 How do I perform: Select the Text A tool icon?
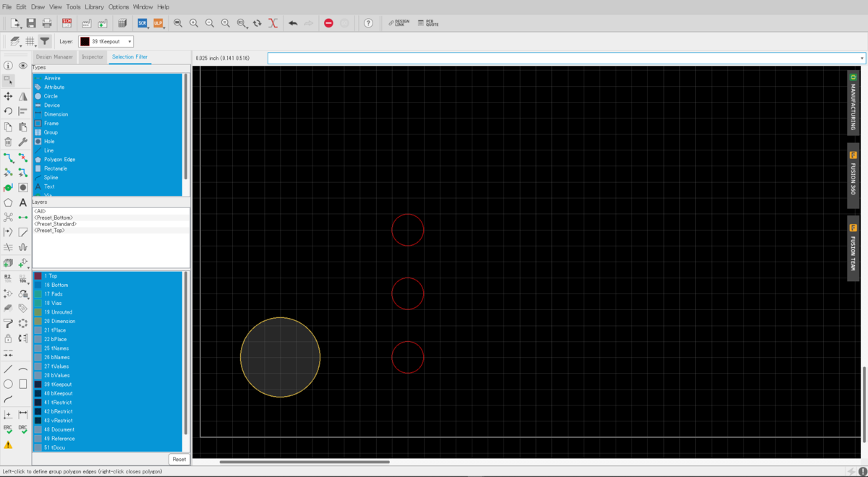[x=23, y=203]
